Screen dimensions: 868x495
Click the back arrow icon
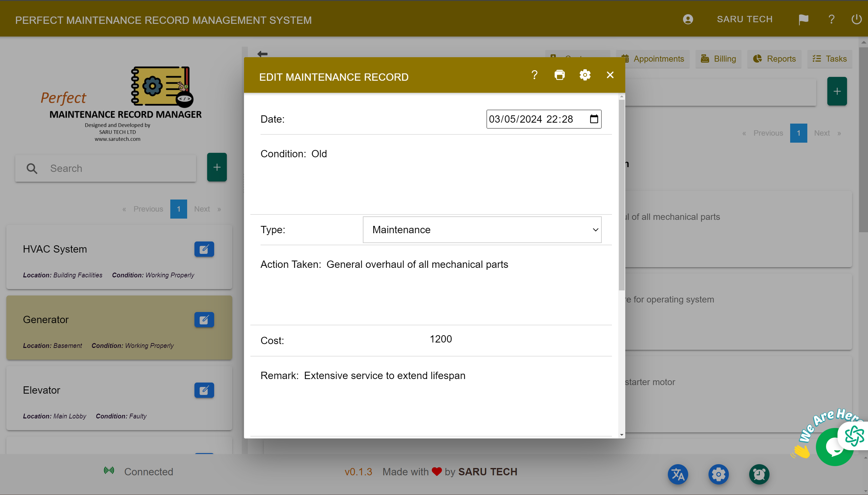click(x=262, y=54)
